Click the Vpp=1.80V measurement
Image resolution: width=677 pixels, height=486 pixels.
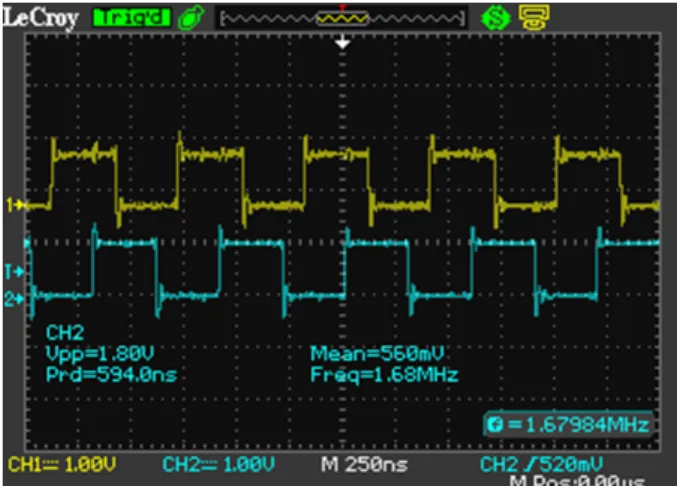tap(100, 353)
